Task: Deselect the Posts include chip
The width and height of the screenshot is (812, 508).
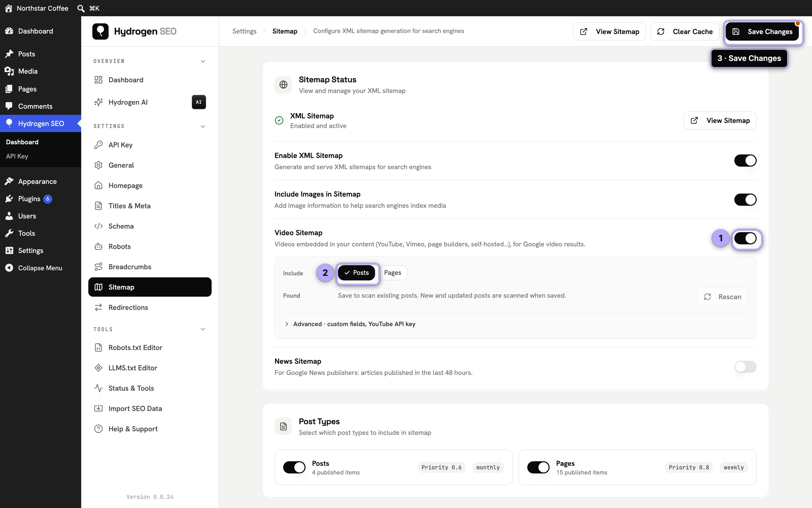Action: (x=356, y=273)
